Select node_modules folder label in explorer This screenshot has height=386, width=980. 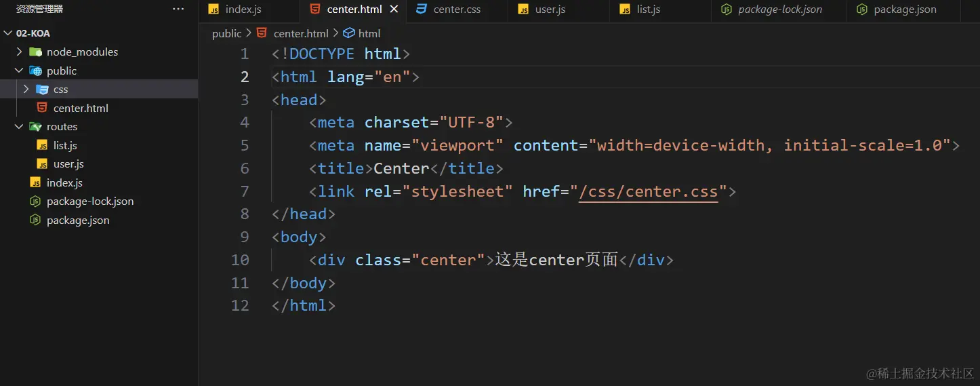click(x=82, y=52)
